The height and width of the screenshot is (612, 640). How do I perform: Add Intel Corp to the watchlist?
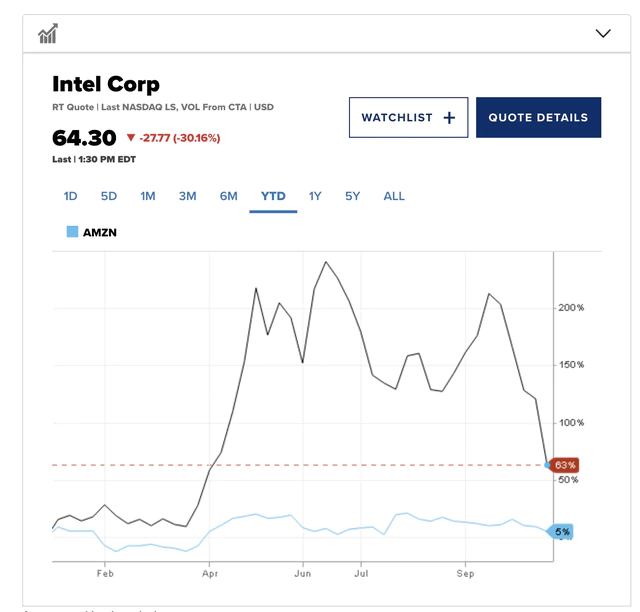pyautogui.click(x=409, y=118)
